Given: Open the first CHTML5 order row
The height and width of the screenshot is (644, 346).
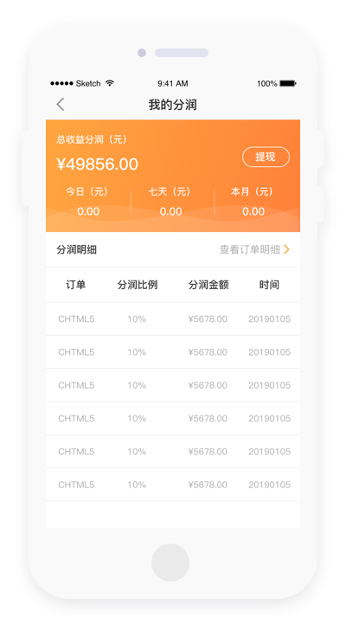Looking at the screenshot, I should point(173,319).
